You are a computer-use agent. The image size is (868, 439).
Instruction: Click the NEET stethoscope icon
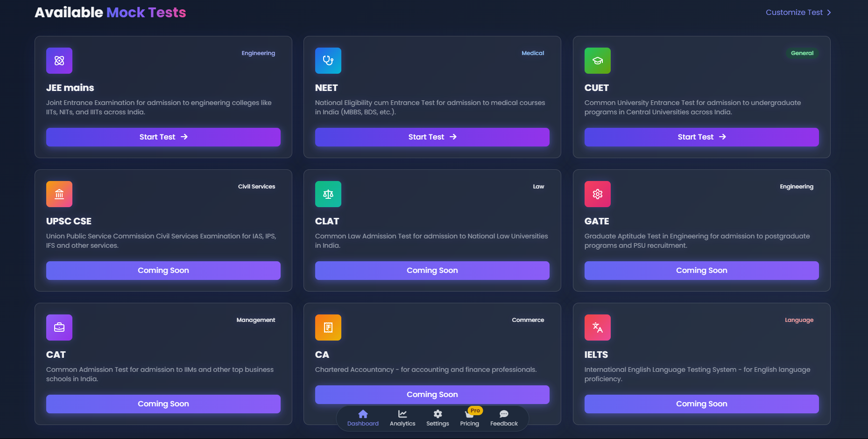(x=328, y=61)
